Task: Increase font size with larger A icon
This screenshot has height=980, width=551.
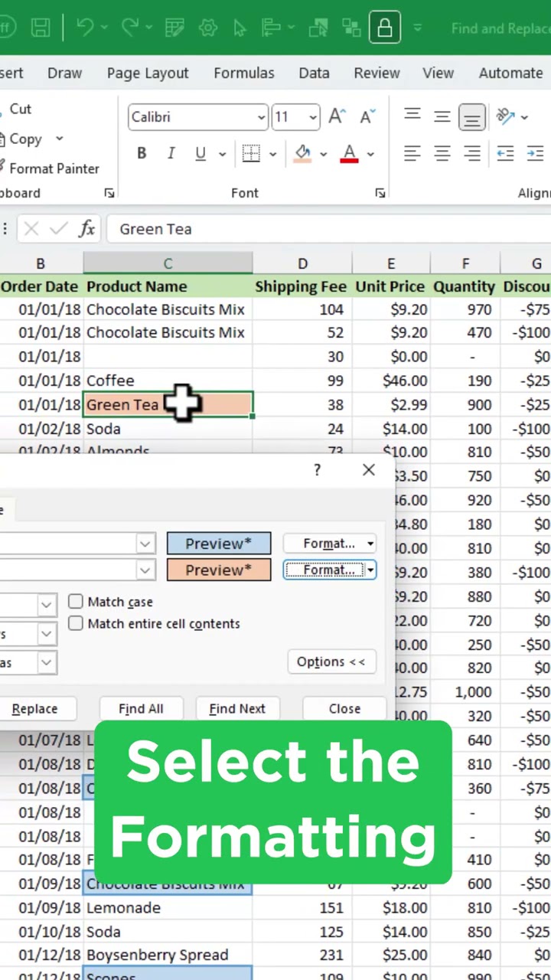Action: pos(336,116)
